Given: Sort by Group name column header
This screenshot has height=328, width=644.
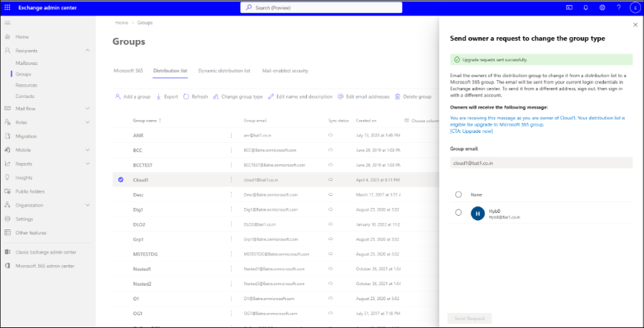Looking at the screenshot, I should pos(147,121).
